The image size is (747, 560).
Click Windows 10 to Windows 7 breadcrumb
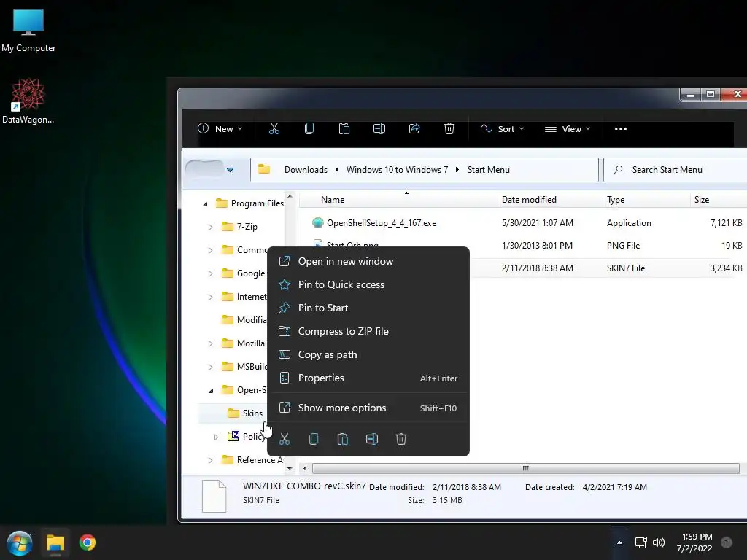[397, 169]
